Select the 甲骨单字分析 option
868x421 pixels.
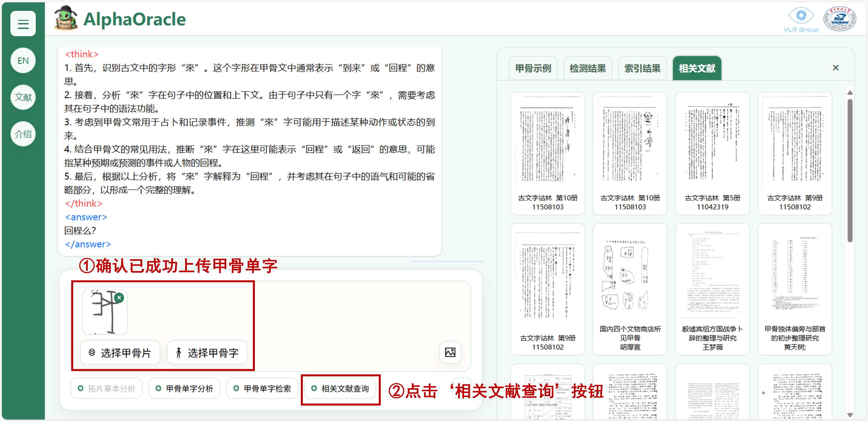[184, 389]
